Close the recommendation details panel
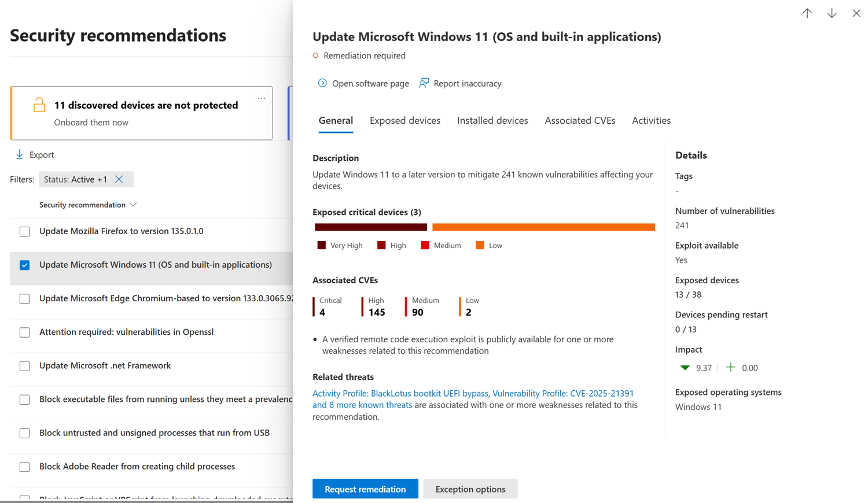This screenshot has width=868, height=503. tap(856, 13)
